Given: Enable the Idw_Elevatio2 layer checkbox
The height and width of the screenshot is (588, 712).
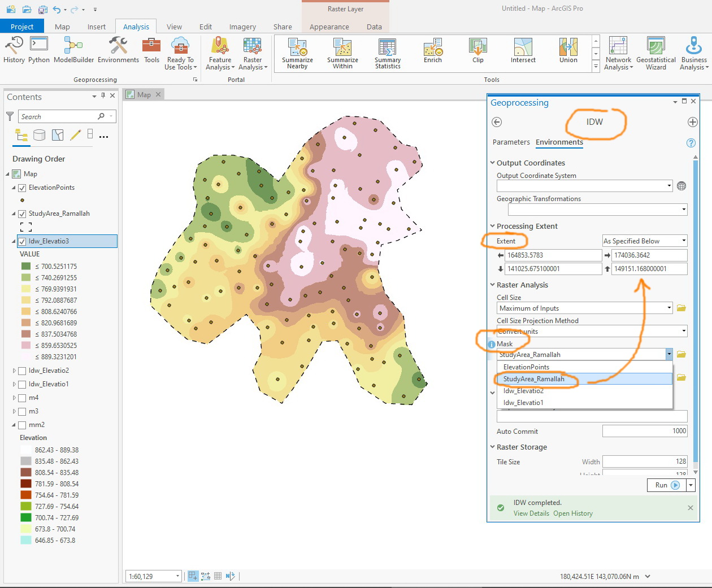Looking at the screenshot, I should click(22, 371).
